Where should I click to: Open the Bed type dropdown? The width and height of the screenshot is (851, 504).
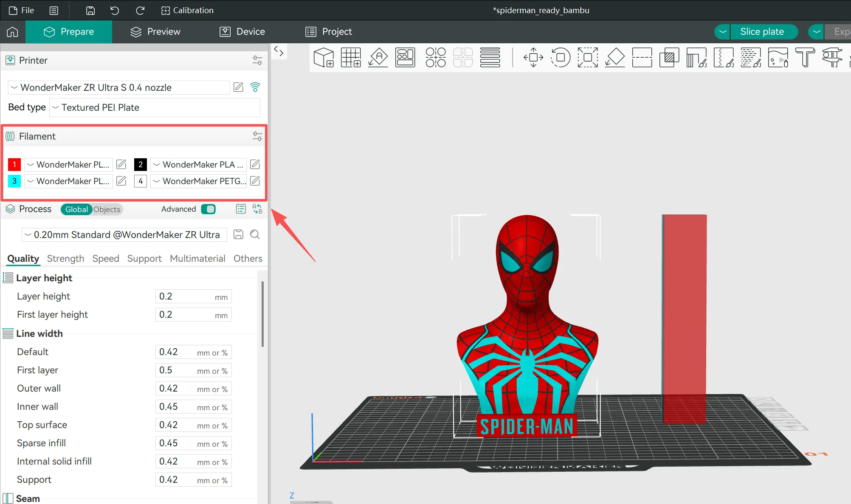click(155, 107)
